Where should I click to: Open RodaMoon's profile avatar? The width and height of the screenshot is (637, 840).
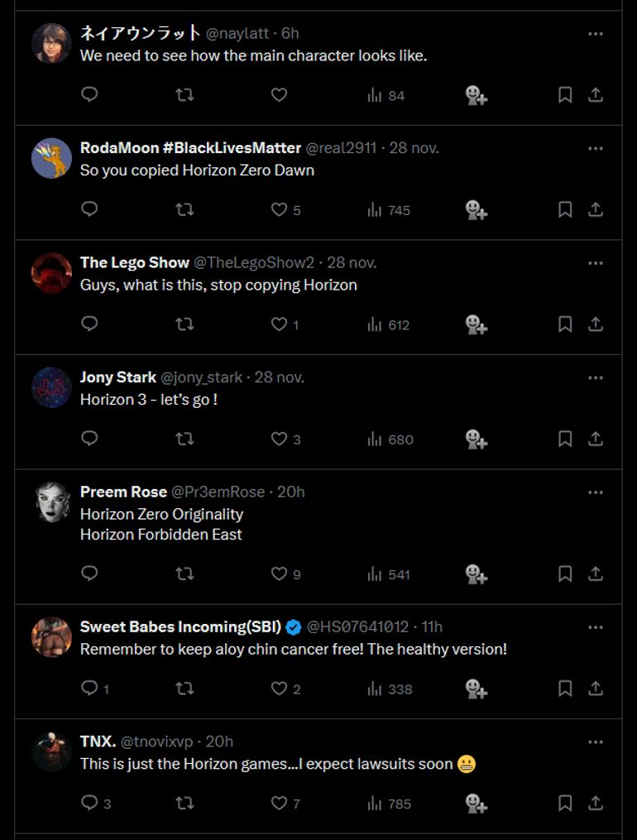pyautogui.click(x=51, y=158)
